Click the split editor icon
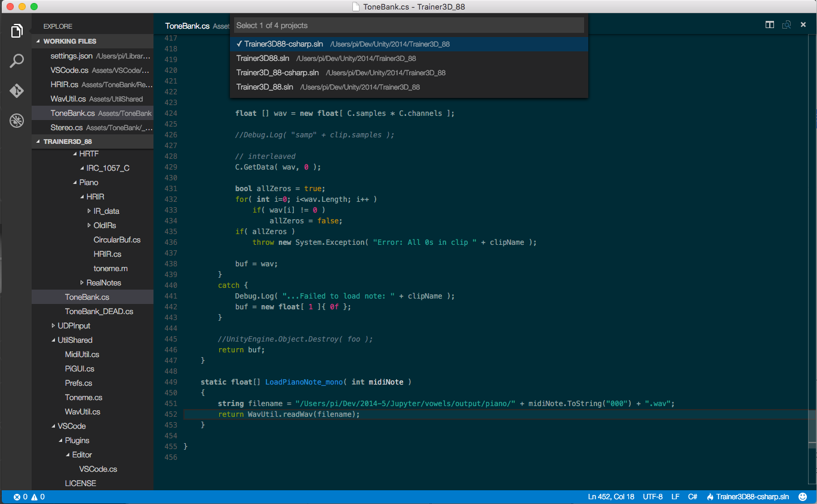 click(x=770, y=25)
